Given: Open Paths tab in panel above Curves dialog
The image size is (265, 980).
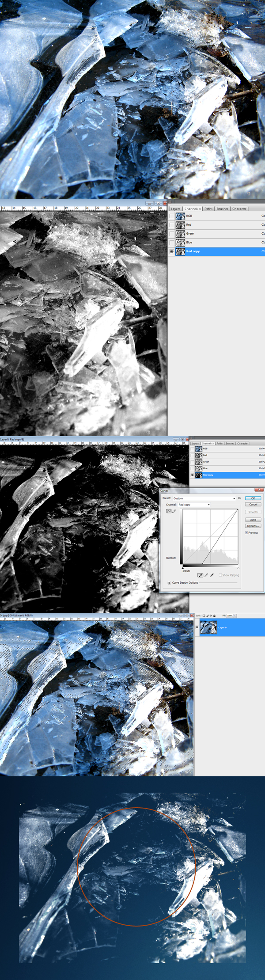Looking at the screenshot, I should [220, 443].
